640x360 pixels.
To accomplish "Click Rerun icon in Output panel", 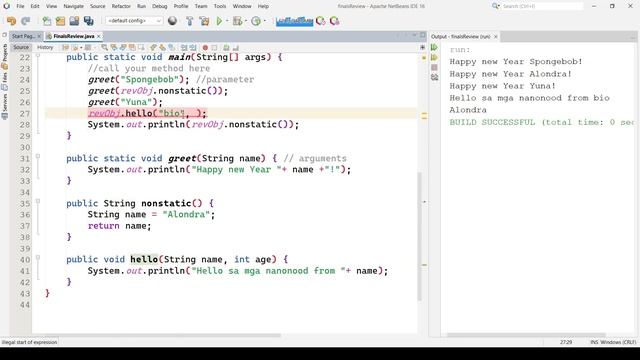I will coord(434,48).
